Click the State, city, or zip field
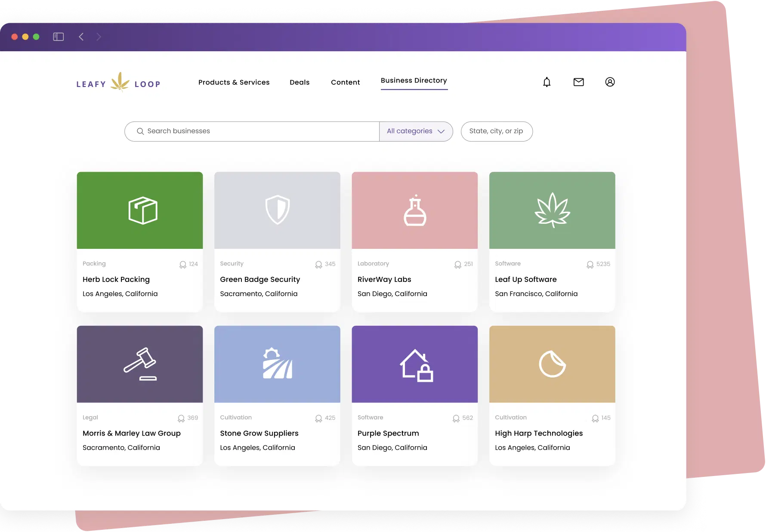This screenshot has height=532, width=766. click(496, 131)
